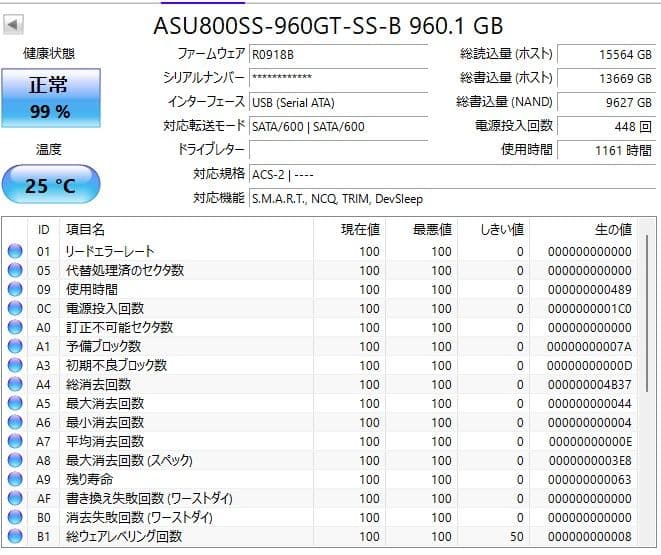Click the features field S.M.A.R.T., NCQ, TRIM
Image resolution: width=661 pixels, height=555 pixels.
[x=452, y=198]
